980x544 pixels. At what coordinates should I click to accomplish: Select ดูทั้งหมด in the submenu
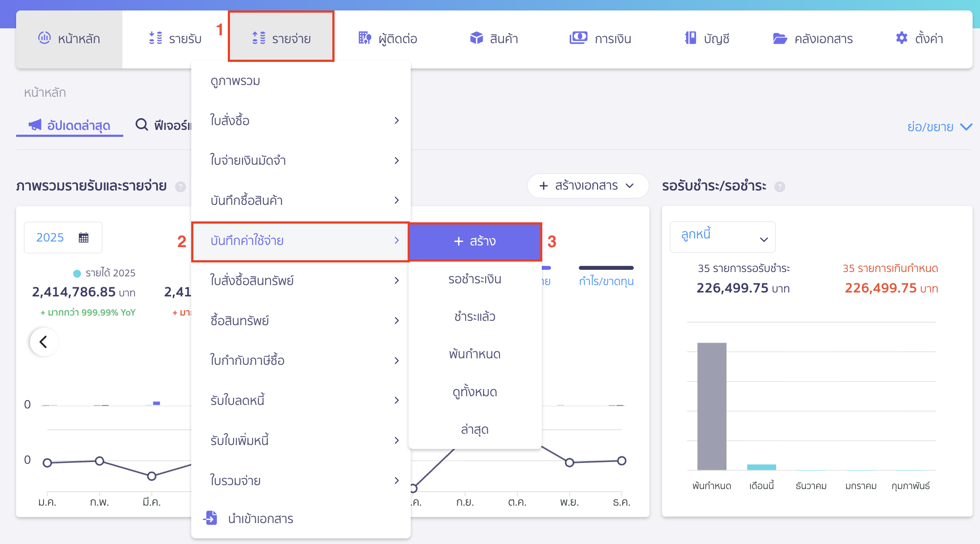474,391
